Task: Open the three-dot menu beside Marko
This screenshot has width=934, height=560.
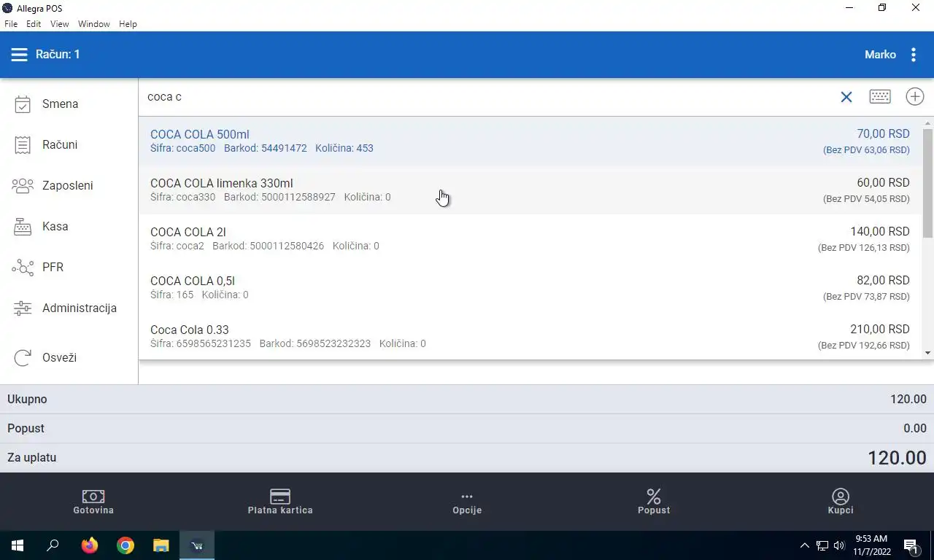Action: click(x=914, y=55)
